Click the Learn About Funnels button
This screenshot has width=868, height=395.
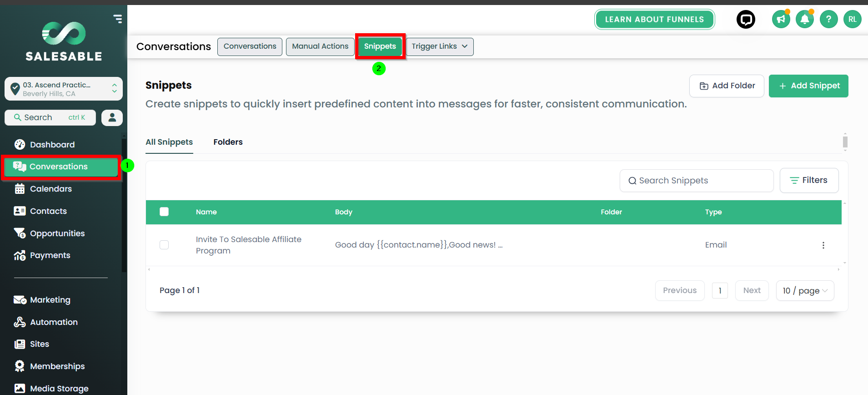[x=654, y=19]
